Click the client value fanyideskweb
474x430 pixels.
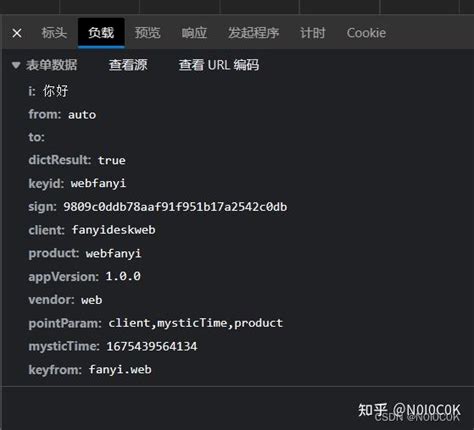click(x=114, y=230)
